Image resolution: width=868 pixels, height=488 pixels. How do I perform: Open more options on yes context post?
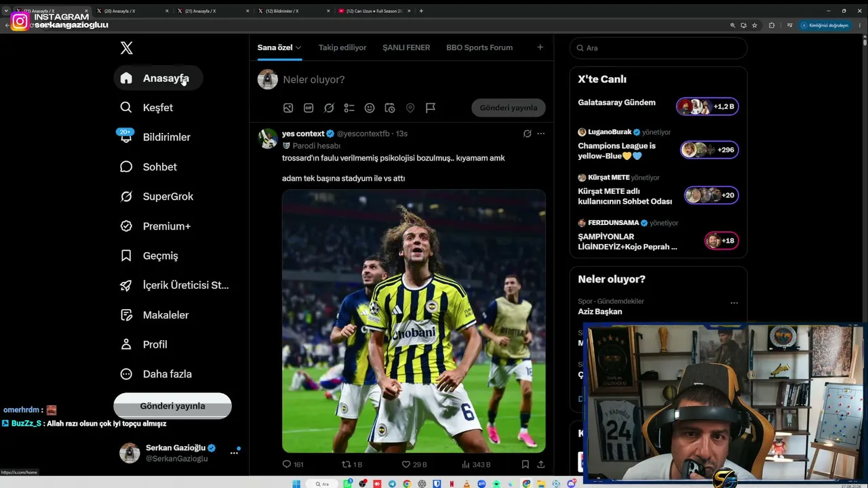pyautogui.click(x=541, y=134)
